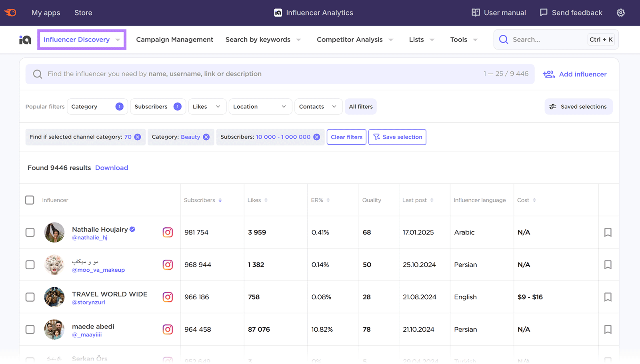
Task: Bookmark the TRAVEL WORLD WIDE influencer
Action: pos(608,297)
